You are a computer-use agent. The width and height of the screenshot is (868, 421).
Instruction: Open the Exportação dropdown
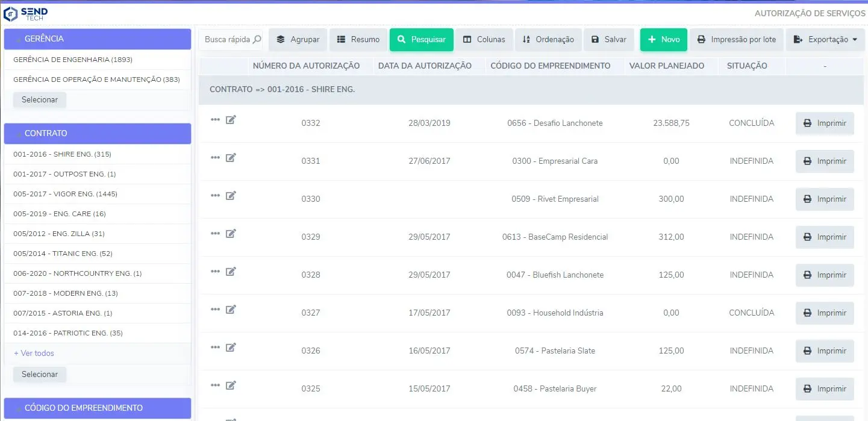pos(825,40)
